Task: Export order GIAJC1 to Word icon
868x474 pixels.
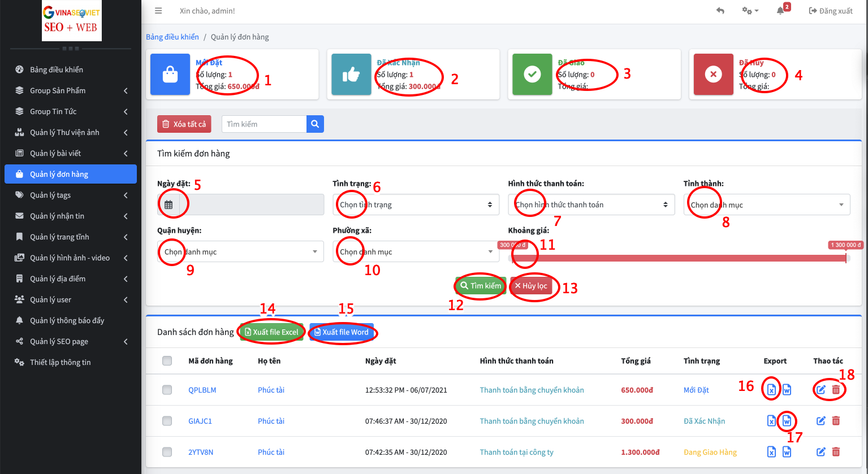Action: (787, 421)
